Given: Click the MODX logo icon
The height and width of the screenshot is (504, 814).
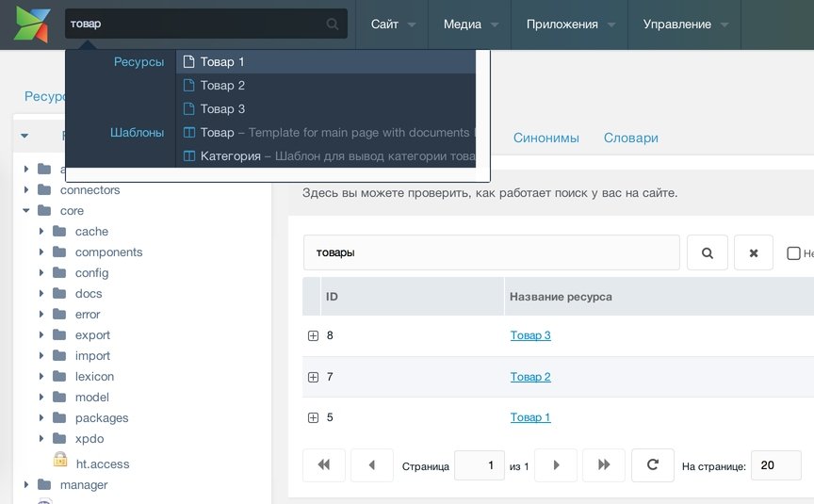Looking at the screenshot, I should 32,24.
